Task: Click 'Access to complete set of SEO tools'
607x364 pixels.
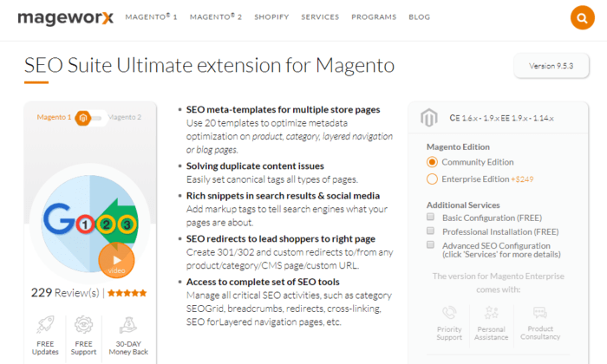Action: pos(263,282)
